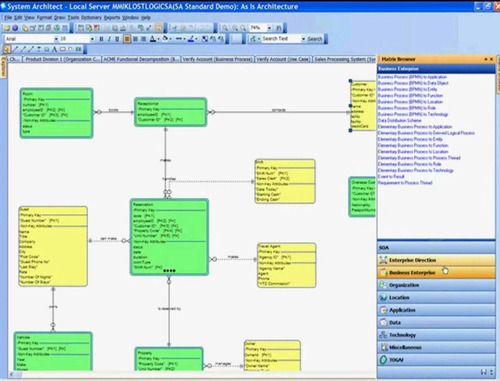Click the binoculars find icon beside zoom
Viewport: 500px width, 381px height.
pyautogui.click(x=279, y=28)
